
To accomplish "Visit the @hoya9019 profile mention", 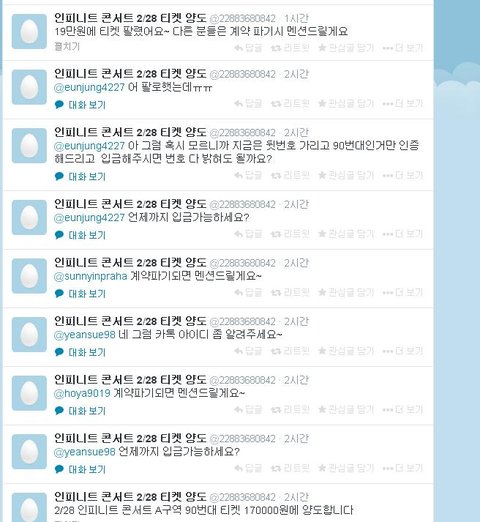I will click(82, 393).
